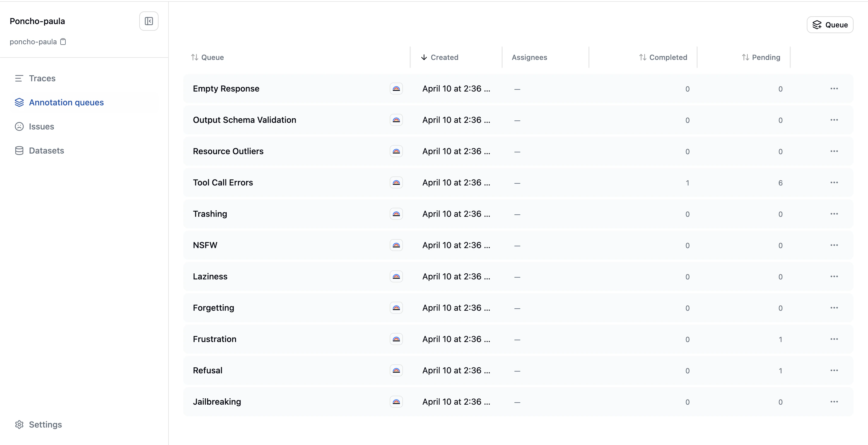Collapse the sidebar panel icon
868x445 pixels.
[x=149, y=21]
